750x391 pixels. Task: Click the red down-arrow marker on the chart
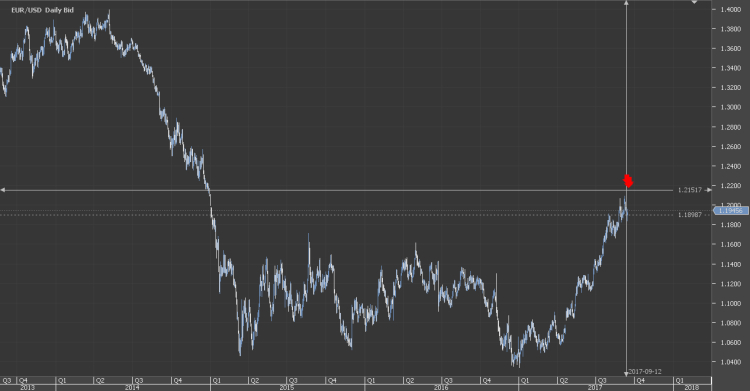click(628, 181)
